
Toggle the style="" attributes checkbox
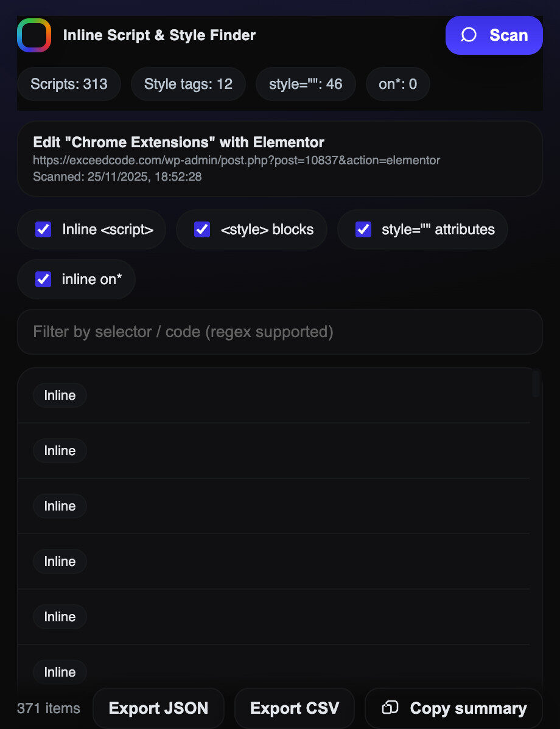tap(363, 229)
